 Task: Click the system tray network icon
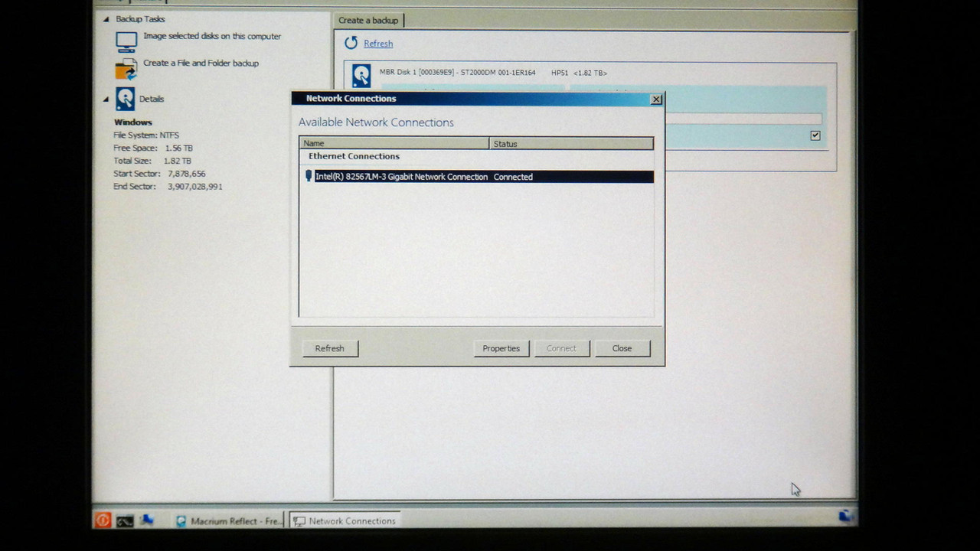(844, 516)
